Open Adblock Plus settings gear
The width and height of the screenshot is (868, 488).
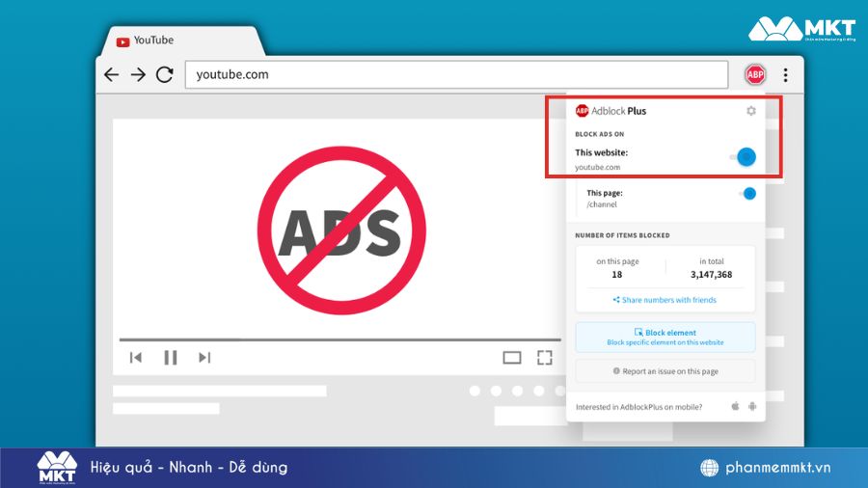[x=751, y=111]
